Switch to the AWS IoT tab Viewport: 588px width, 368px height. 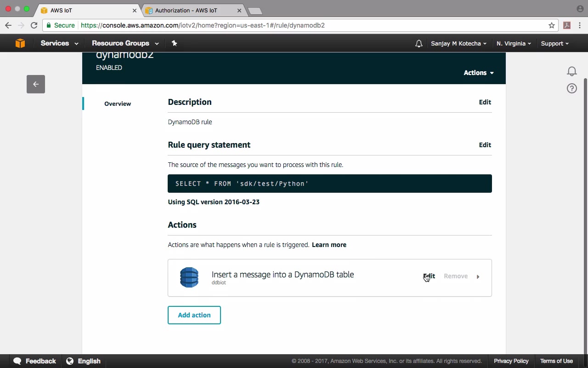point(88,11)
